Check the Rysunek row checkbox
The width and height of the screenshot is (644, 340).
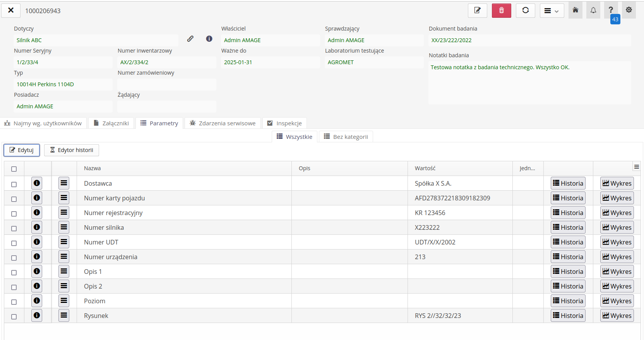(14, 316)
